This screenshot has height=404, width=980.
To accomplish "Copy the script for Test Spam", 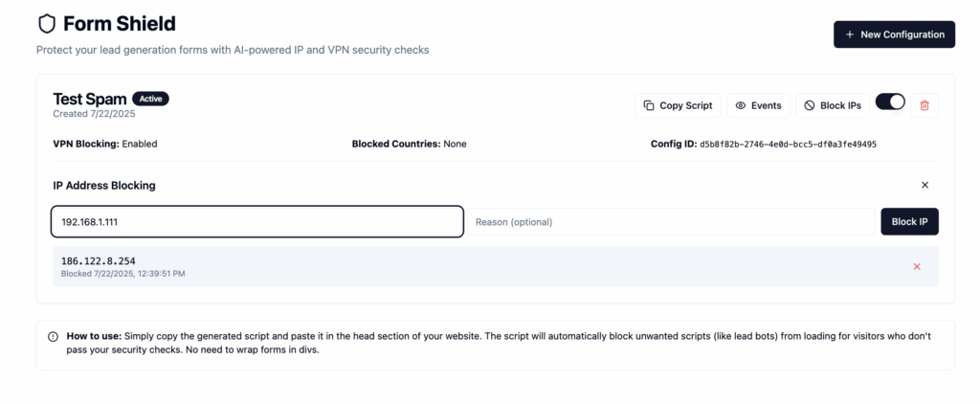I will point(678,105).
